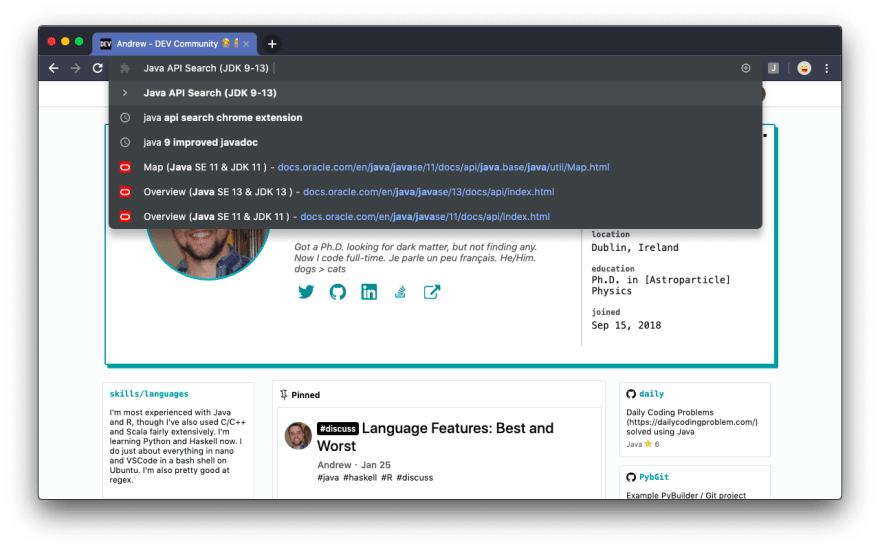Image resolution: width=880 pixels, height=550 pixels.
Task: Open the Chrome three-dot menu
Action: (827, 68)
